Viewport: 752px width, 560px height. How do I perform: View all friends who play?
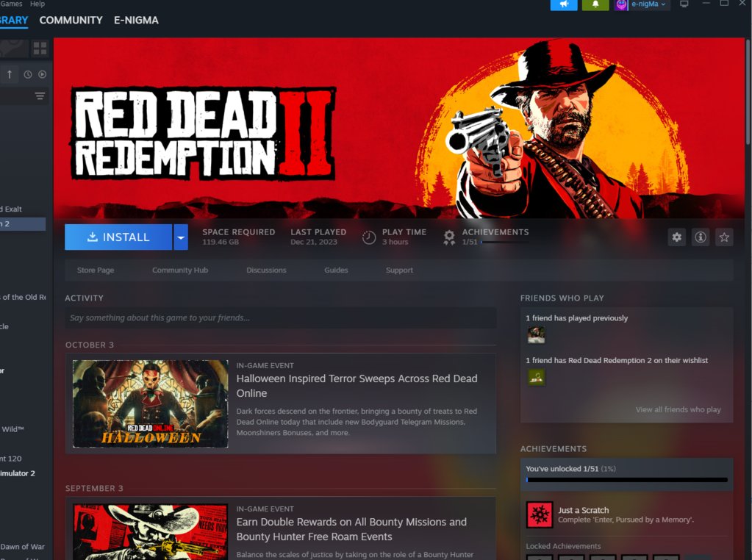pyautogui.click(x=678, y=409)
